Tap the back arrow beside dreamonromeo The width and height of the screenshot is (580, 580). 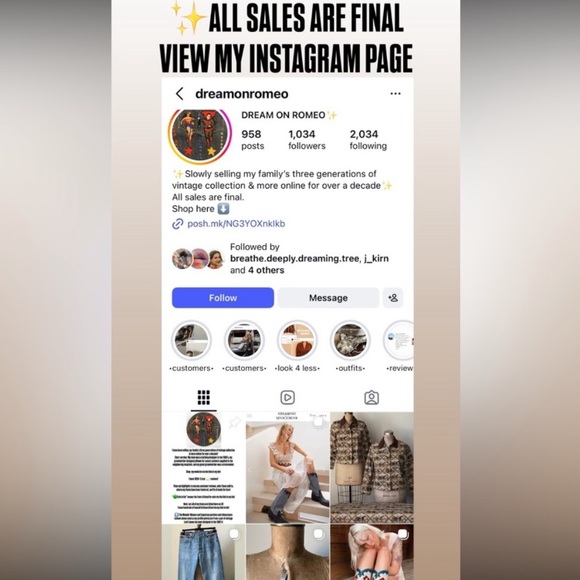coord(180,94)
